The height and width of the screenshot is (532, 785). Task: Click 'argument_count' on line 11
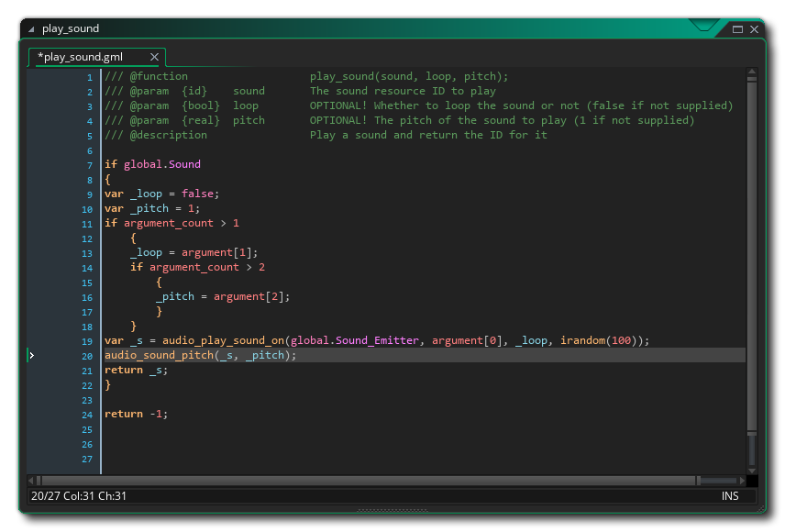[x=168, y=223]
